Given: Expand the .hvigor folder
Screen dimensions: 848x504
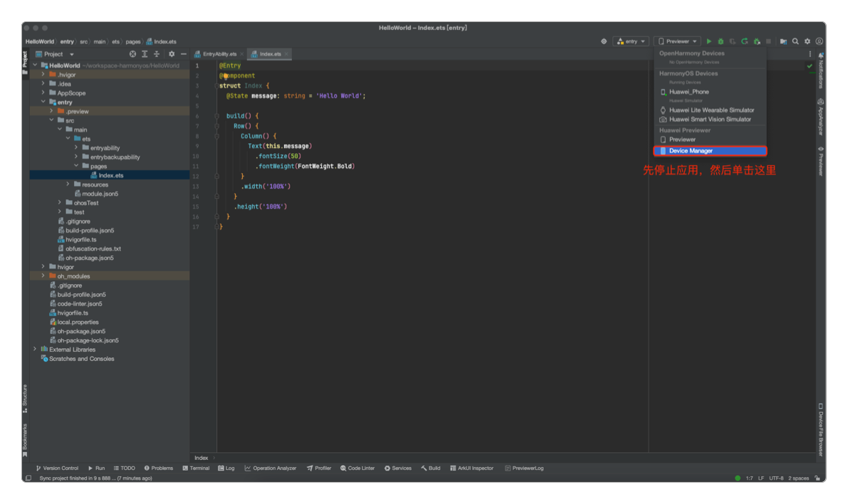Looking at the screenshot, I should tap(43, 75).
